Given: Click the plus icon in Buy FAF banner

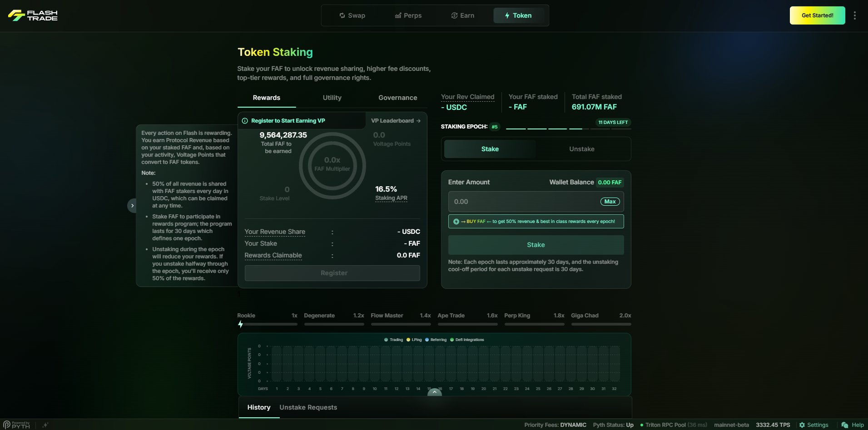Looking at the screenshot, I should [x=456, y=222].
